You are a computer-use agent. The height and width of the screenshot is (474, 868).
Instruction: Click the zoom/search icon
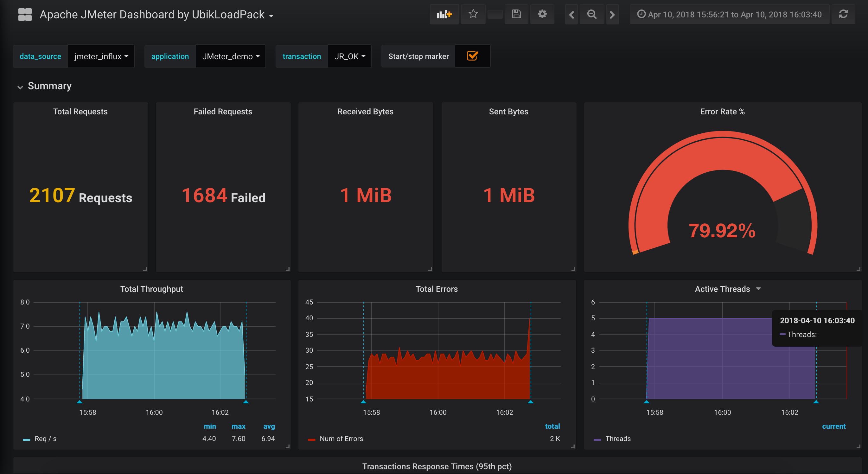(591, 15)
